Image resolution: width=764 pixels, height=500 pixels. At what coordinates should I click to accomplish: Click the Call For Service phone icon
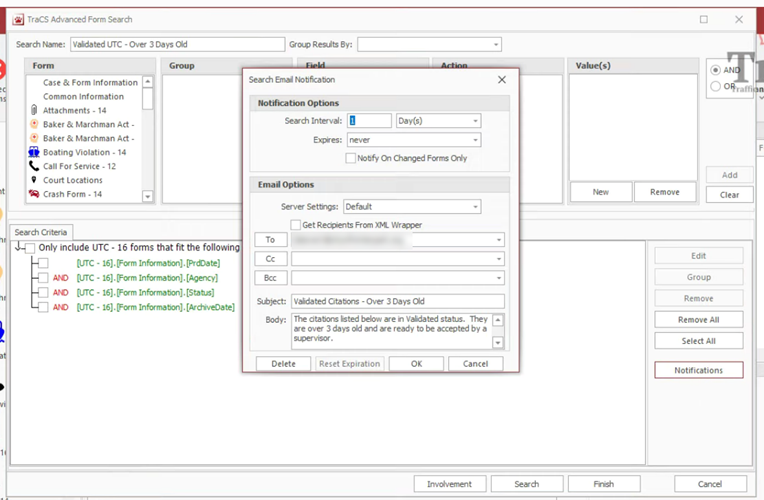(x=34, y=166)
